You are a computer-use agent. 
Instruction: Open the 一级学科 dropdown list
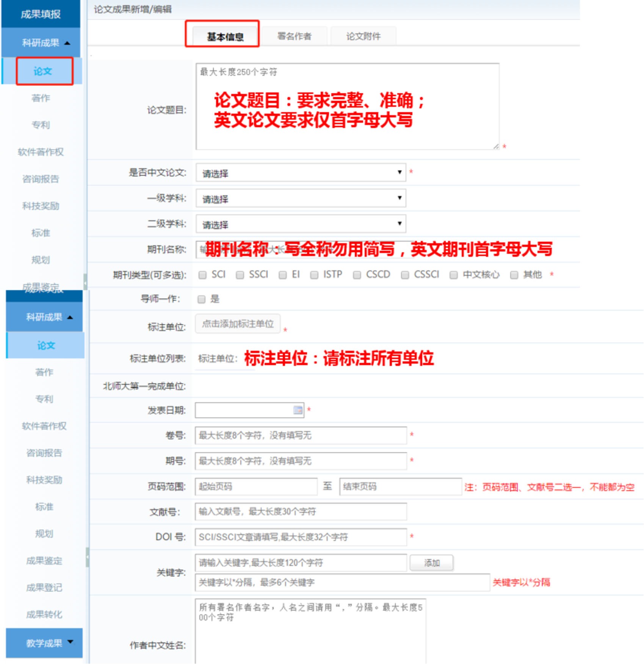[301, 198]
